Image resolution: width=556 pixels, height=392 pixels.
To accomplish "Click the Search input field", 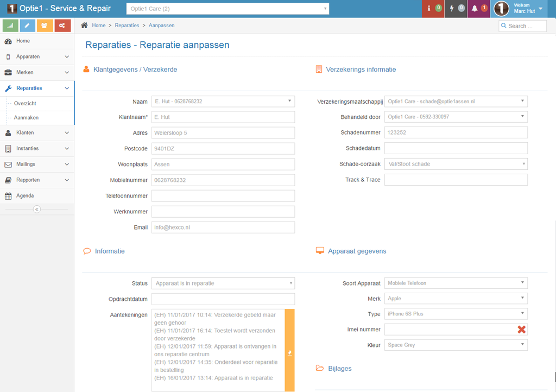I will [x=522, y=26].
